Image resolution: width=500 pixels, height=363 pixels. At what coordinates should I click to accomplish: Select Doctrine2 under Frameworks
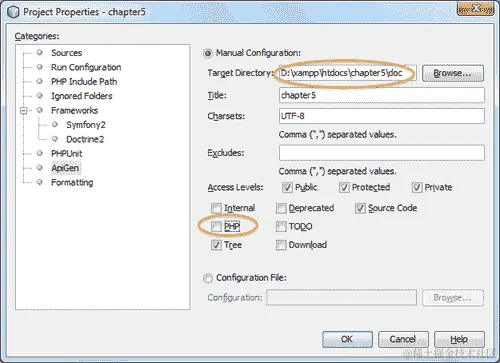coord(85,139)
